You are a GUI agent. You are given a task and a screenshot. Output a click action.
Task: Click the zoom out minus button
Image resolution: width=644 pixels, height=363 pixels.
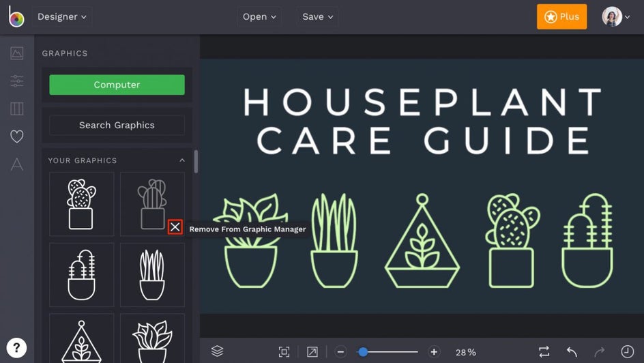[x=340, y=352]
